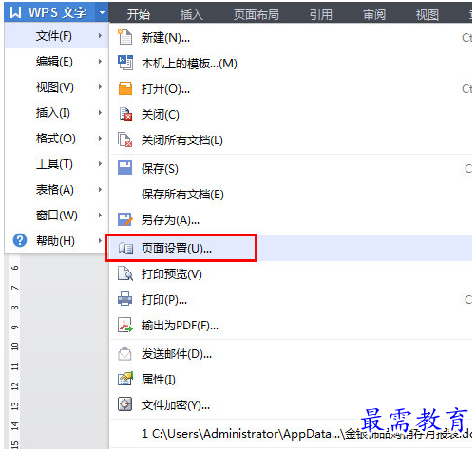
Task: Choose 文件加密(Y)... menu entry
Action: (291, 404)
